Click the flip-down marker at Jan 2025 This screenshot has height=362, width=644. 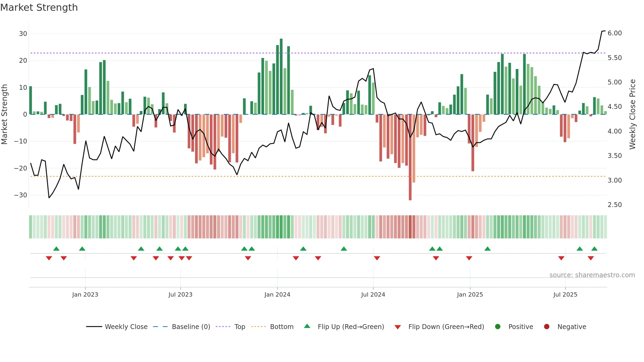[469, 258]
